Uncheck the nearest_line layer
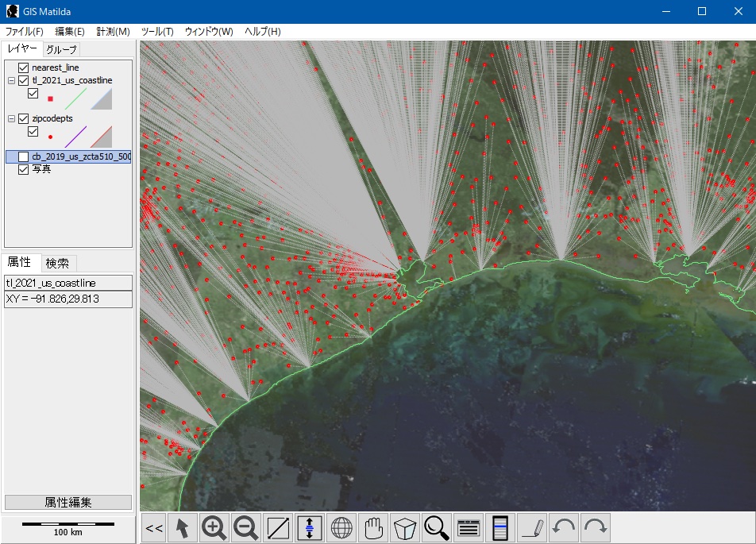 point(23,68)
